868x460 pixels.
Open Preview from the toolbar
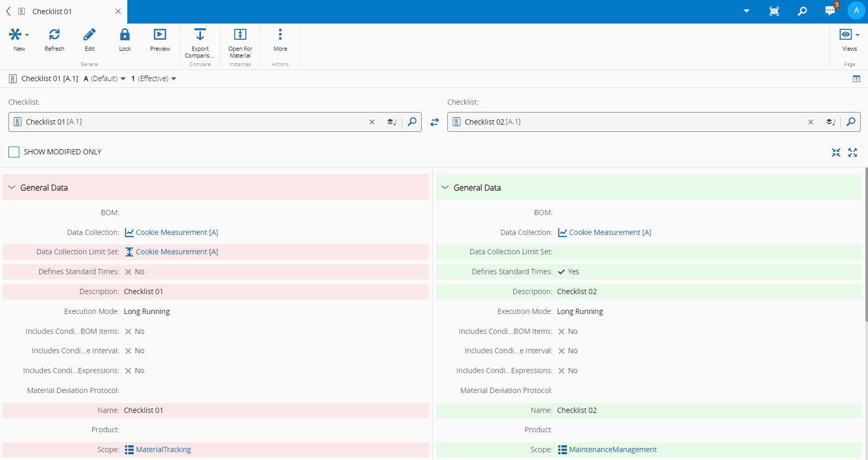coord(160,35)
